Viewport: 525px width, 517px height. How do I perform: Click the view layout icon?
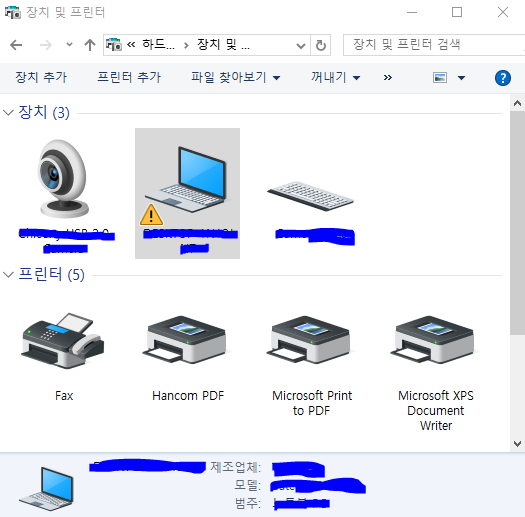pos(440,78)
